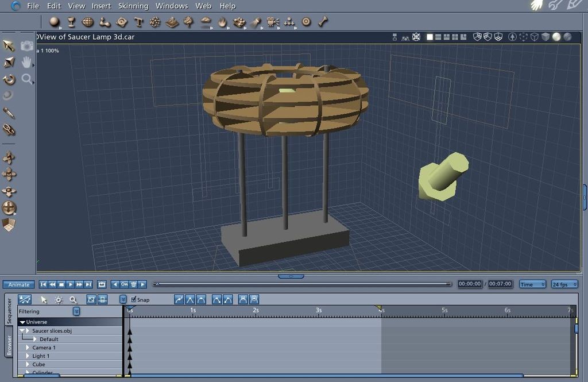
Task: Select the terrain object tool
Action: point(172,22)
